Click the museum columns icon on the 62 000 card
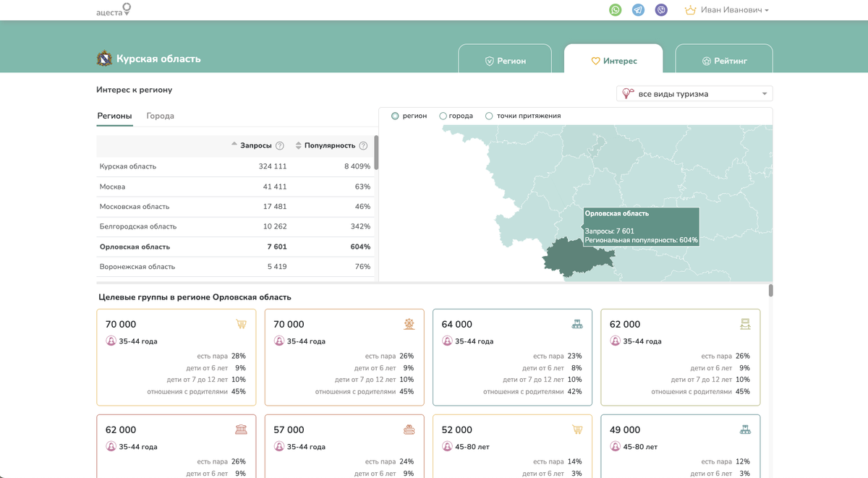Image resolution: width=868 pixels, height=478 pixels. coord(241,430)
